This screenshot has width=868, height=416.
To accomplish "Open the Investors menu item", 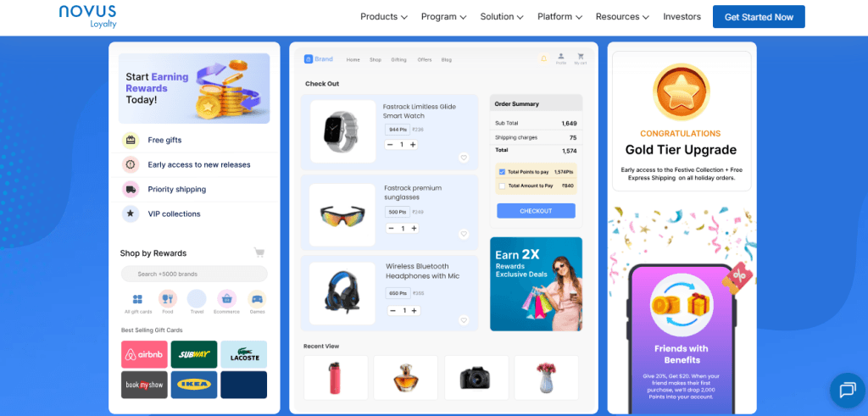I will click(682, 17).
